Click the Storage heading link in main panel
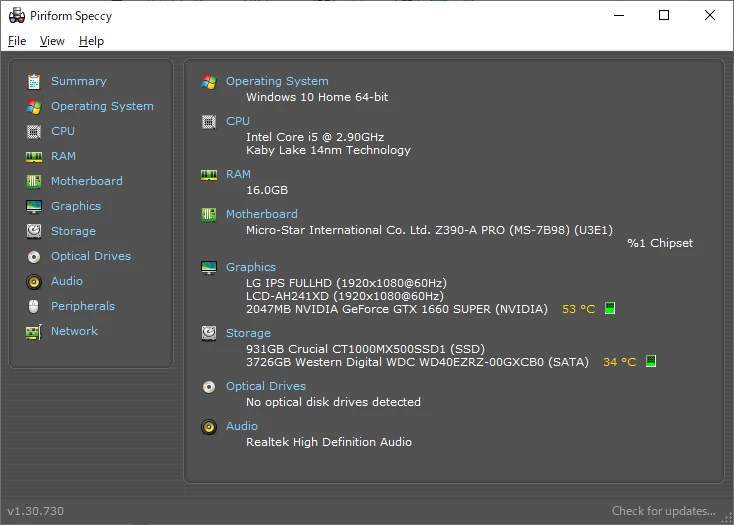Image resolution: width=734 pixels, height=525 pixels. 248,333
